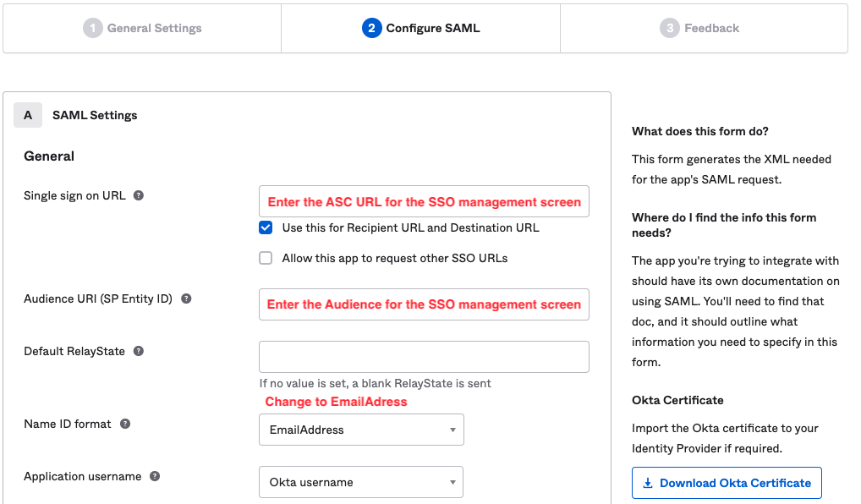Viewport: 861px width, 504px height.
Task: Click the 'This form generates the XML' paragraph
Action: point(732,170)
